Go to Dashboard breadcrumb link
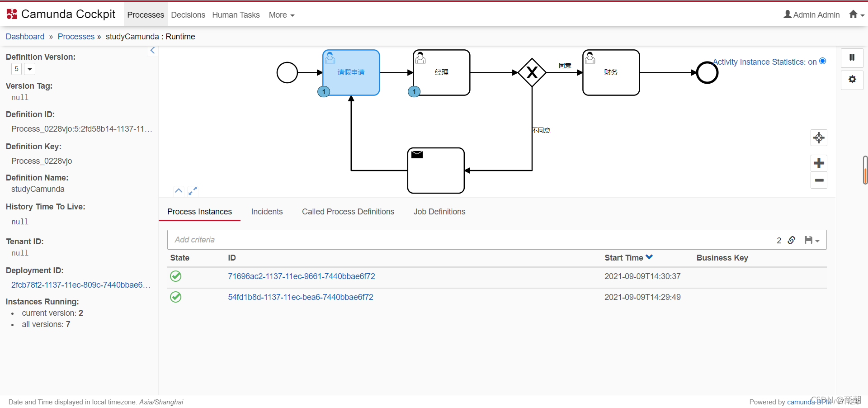Screen dimensions: 868x408 tap(25, 37)
